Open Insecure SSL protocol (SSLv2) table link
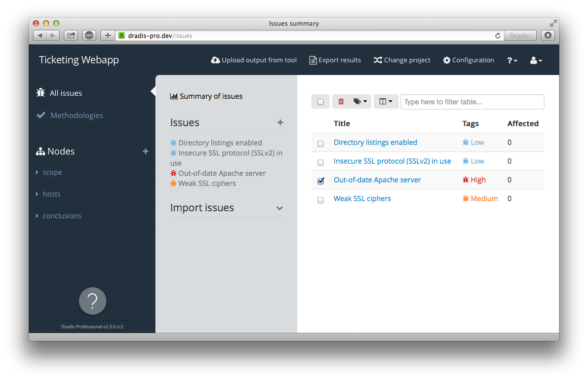The height and width of the screenshot is (381, 588). pyautogui.click(x=392, y=161)
